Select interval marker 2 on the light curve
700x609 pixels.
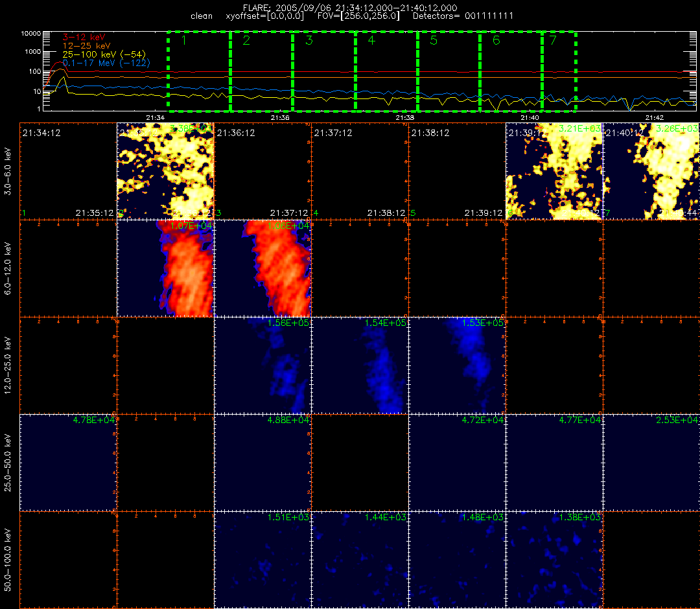click(246, 40)
